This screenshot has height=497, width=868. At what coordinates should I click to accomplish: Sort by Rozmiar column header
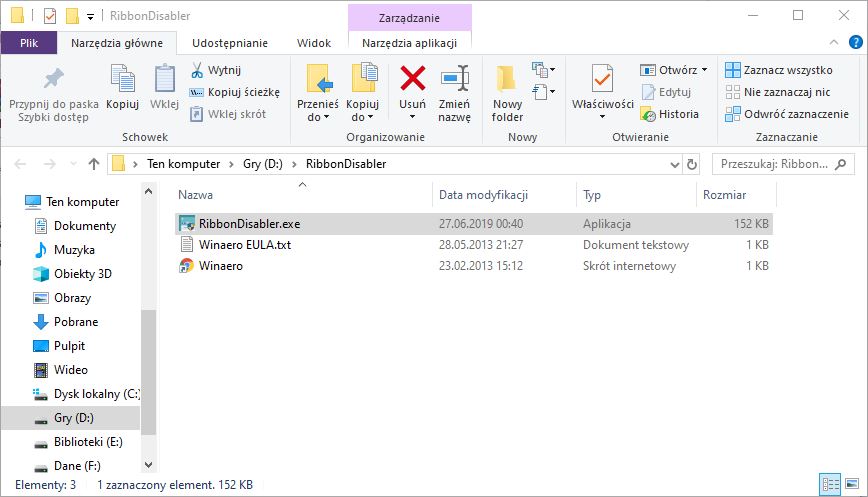point(736,195)
